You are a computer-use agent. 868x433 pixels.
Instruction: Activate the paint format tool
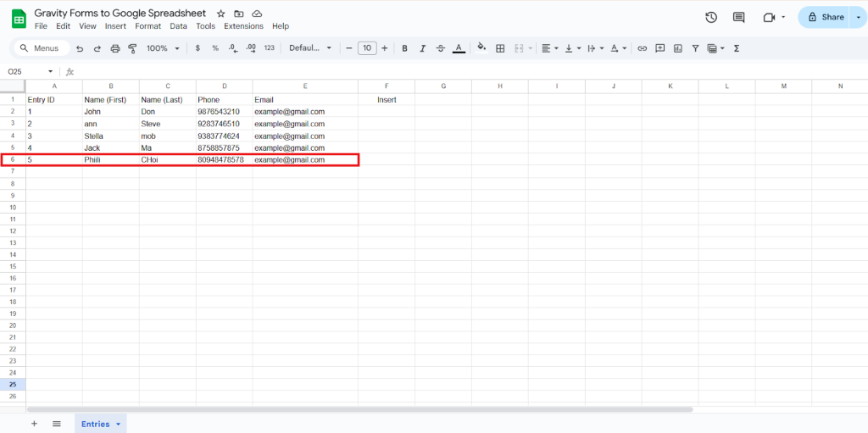coord(132,49)
